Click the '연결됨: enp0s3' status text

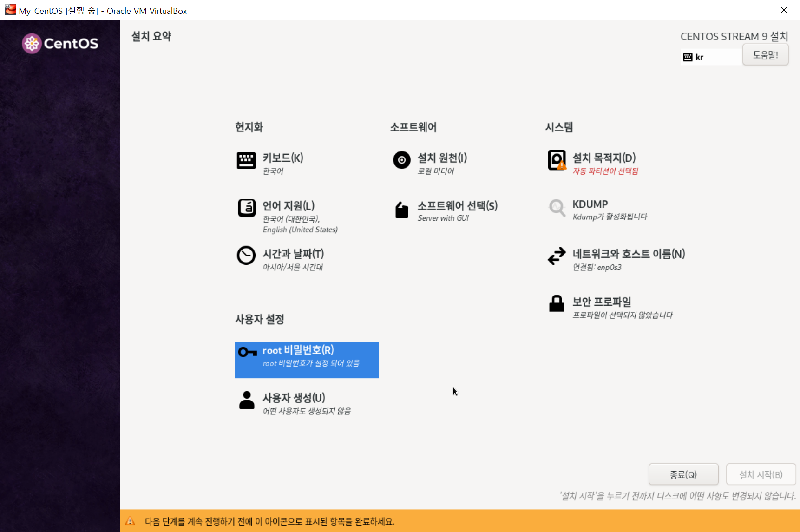pos(597,267)
